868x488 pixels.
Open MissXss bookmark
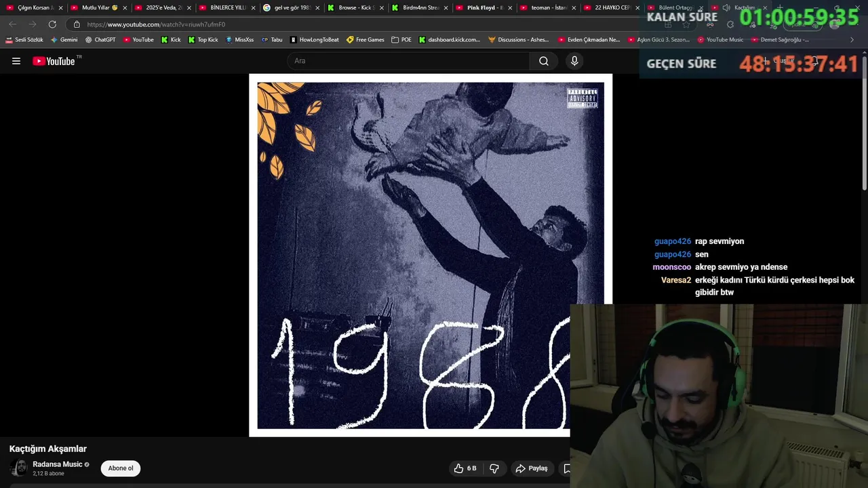tap(239, 40)
